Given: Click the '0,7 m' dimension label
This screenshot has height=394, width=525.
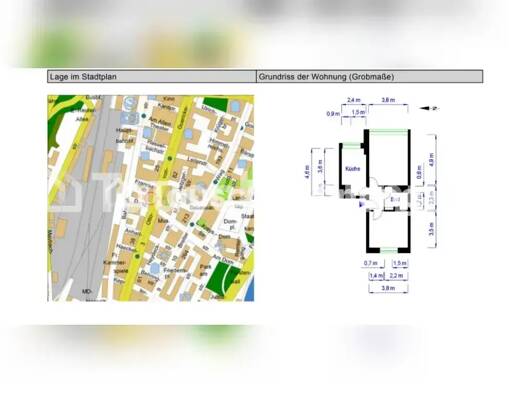Looking at the screenshot, I should point(371,263).
